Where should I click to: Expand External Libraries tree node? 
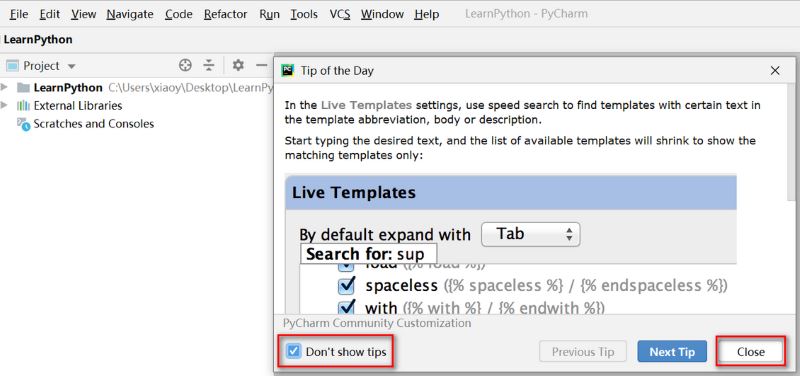[5, 106]
